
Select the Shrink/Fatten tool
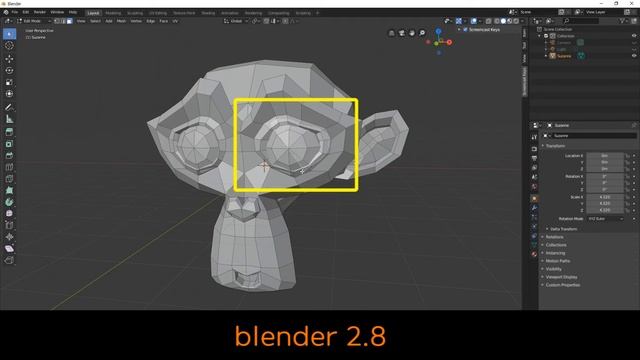point(9,237)
